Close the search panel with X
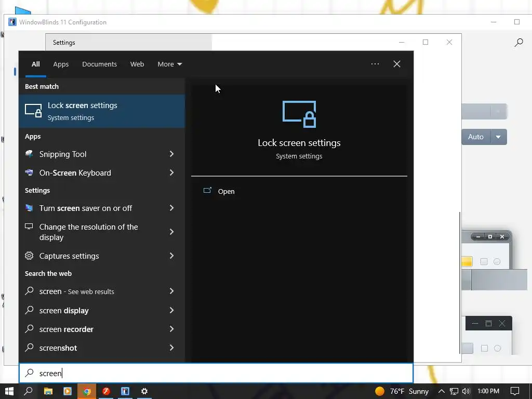This screenshot has width=532, height=399. 396,64
